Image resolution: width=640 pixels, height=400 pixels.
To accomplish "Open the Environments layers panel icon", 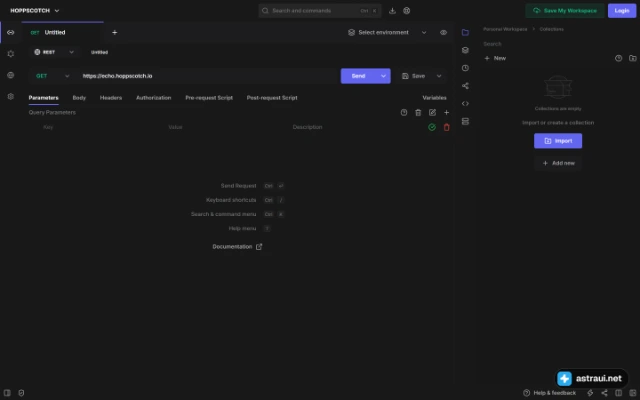I will [x=465, y=50].
